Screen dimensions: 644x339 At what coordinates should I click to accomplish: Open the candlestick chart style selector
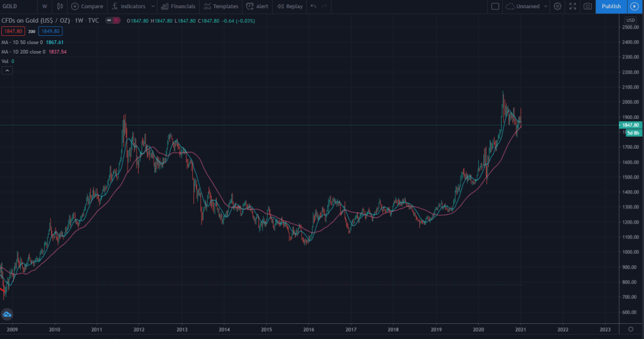pos(60,6)
